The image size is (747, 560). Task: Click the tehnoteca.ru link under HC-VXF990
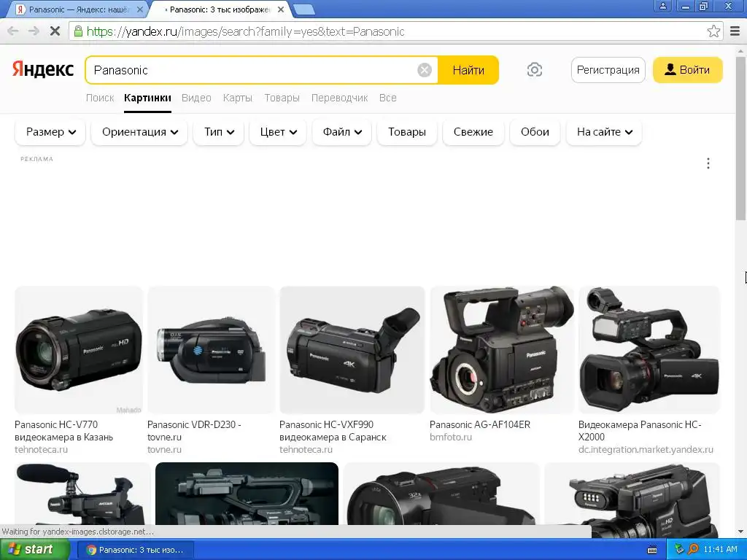[306, 449]
